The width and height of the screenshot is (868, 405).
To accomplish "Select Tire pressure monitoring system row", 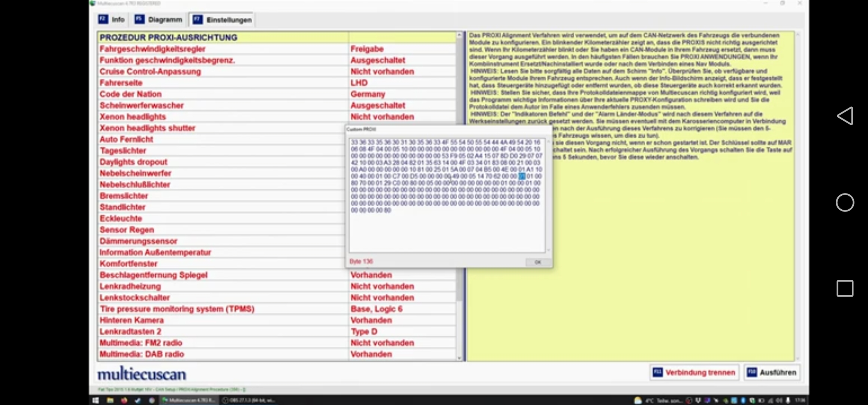I will (x=177, y=309).
